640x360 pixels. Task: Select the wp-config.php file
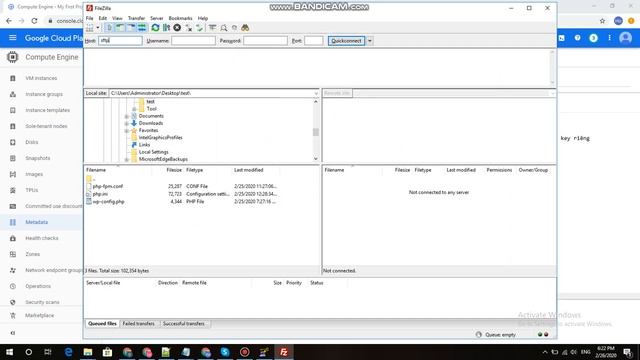[x=109, y=202]
